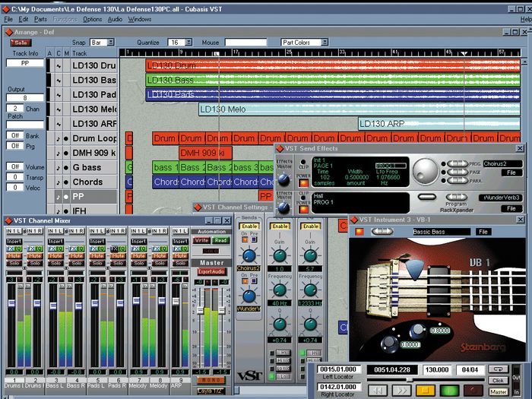
Task: Toggle Power button of the Chorus2 send effect
Action: click(303, 183)
